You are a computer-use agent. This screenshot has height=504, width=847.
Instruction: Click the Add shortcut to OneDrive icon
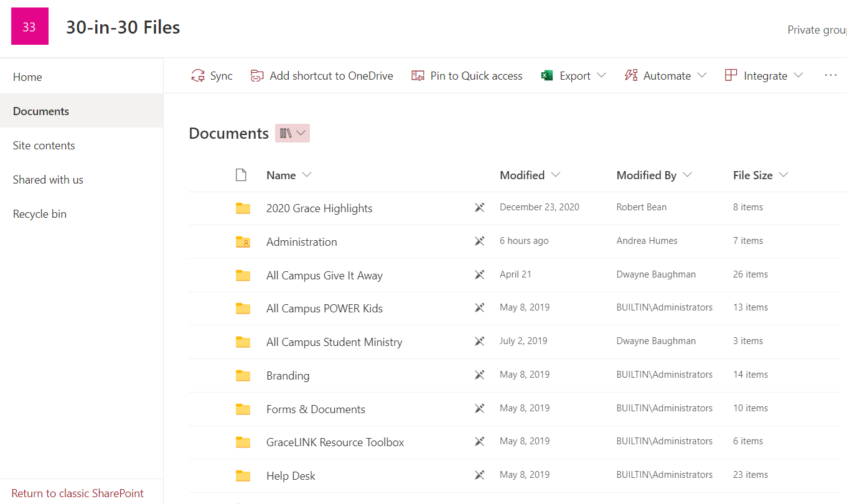point(257,76)
